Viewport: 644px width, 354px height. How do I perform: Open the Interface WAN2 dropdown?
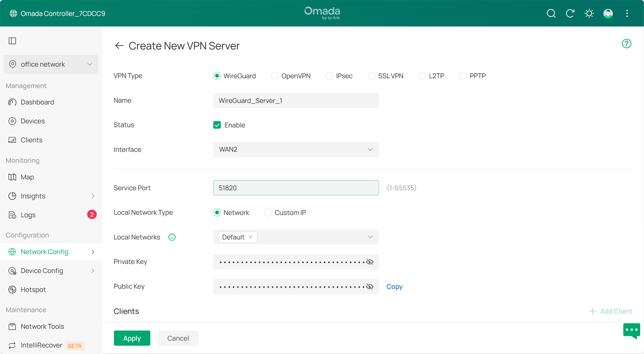[x=296, y=149]
